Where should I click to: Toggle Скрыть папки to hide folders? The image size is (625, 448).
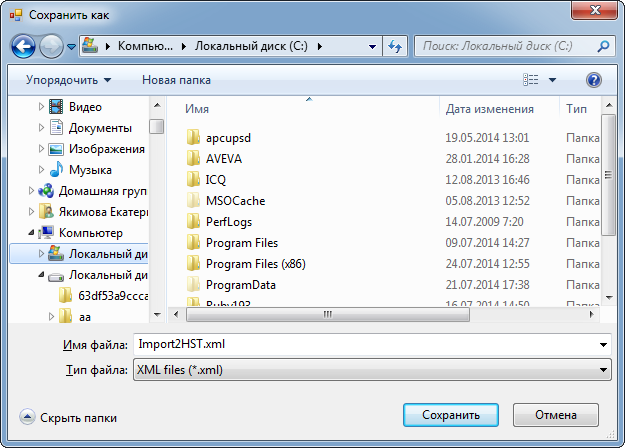(68, 418)
